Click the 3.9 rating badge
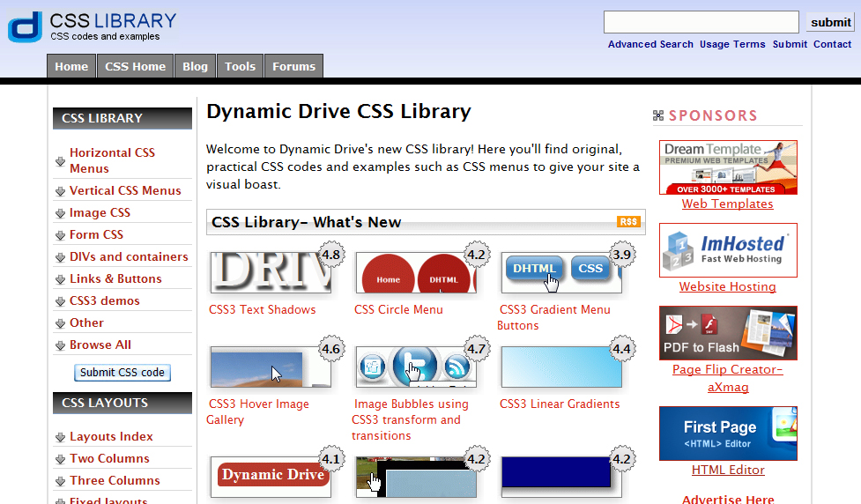 point(621,254)
